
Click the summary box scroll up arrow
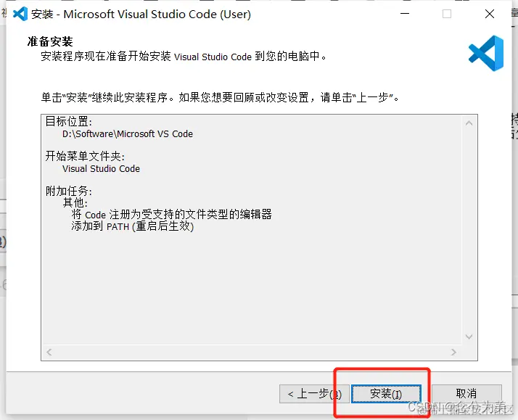pyautogui.click(x=469, y=123)
